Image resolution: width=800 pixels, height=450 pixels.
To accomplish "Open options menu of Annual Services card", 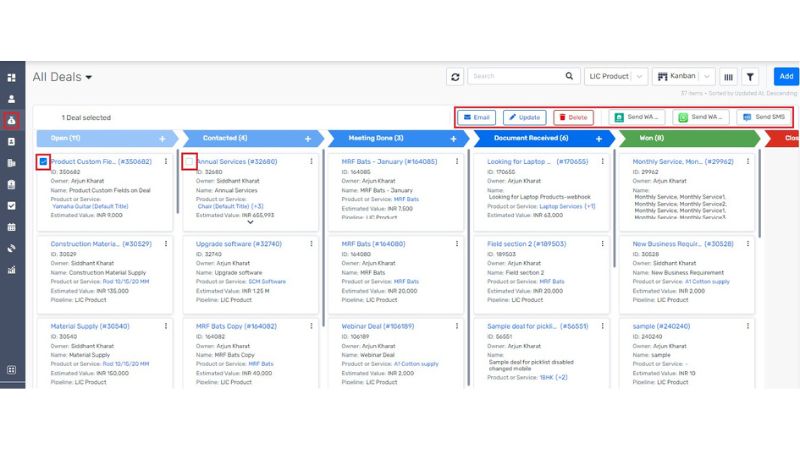I will click(x=311, y=161).
